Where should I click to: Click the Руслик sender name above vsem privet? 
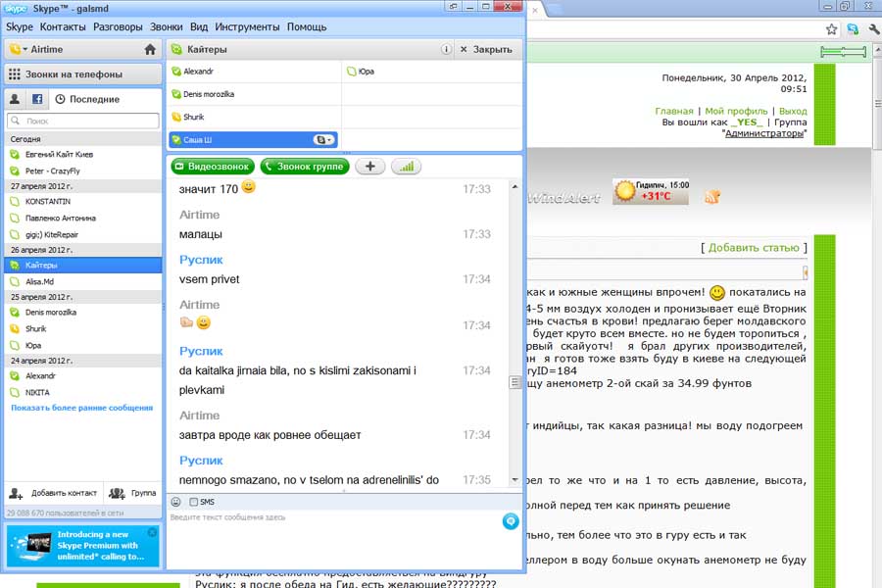coord(201,260)
